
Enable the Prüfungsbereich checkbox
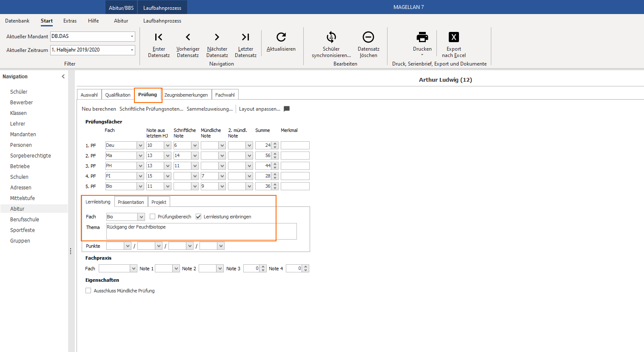click(x=153, y=217)
